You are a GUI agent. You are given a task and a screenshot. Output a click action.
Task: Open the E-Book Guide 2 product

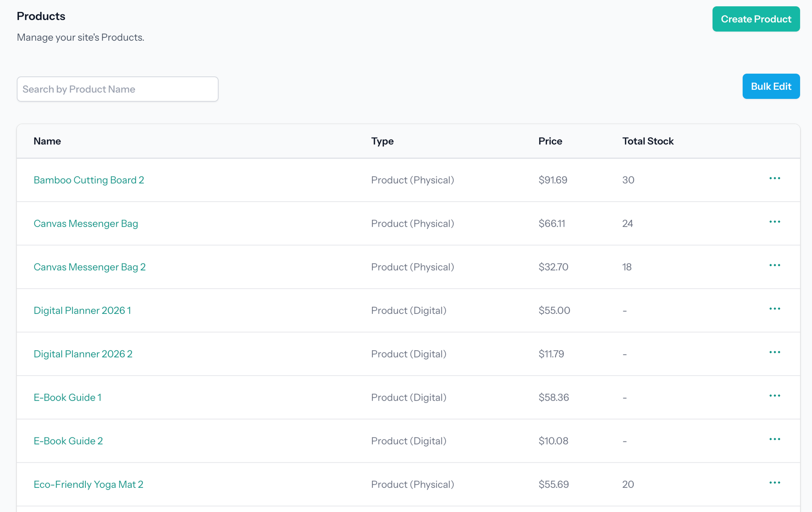pyautogui.click(x=68, y=441)
